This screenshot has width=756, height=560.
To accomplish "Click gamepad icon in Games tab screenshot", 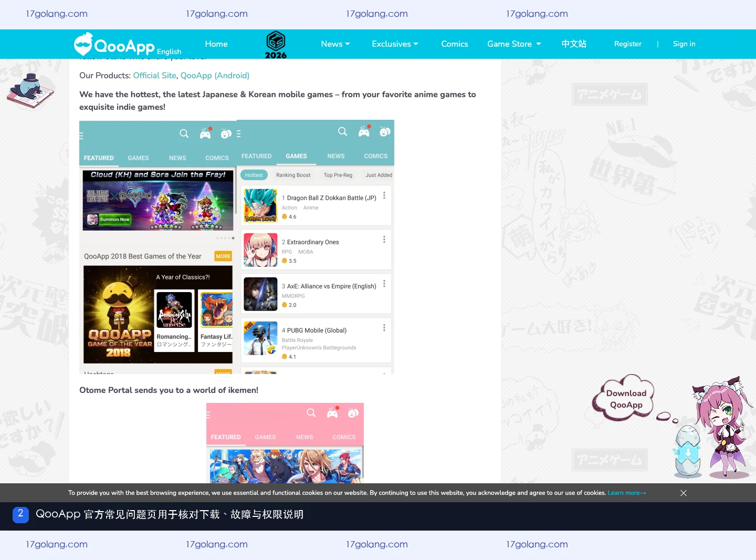I will point(364,131).
